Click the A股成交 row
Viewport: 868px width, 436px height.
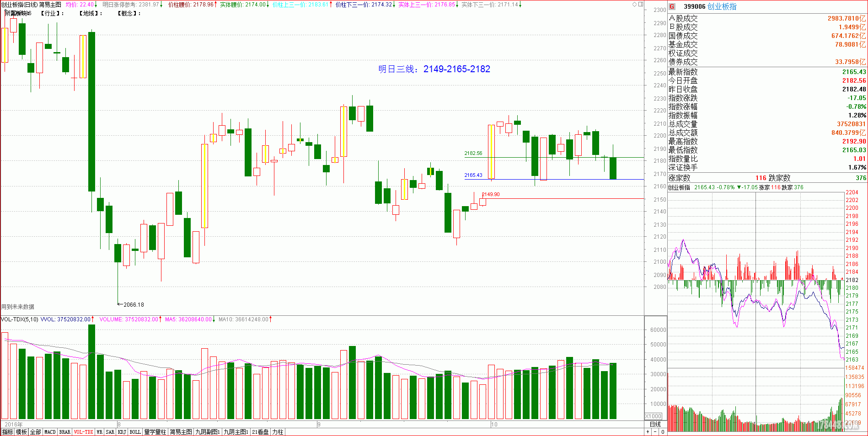[767, 18]
